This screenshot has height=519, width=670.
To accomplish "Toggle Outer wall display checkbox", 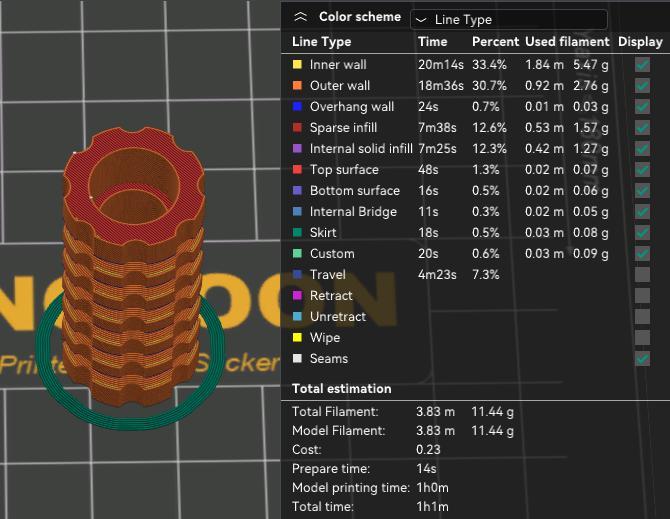I will (x=642, y=86).
